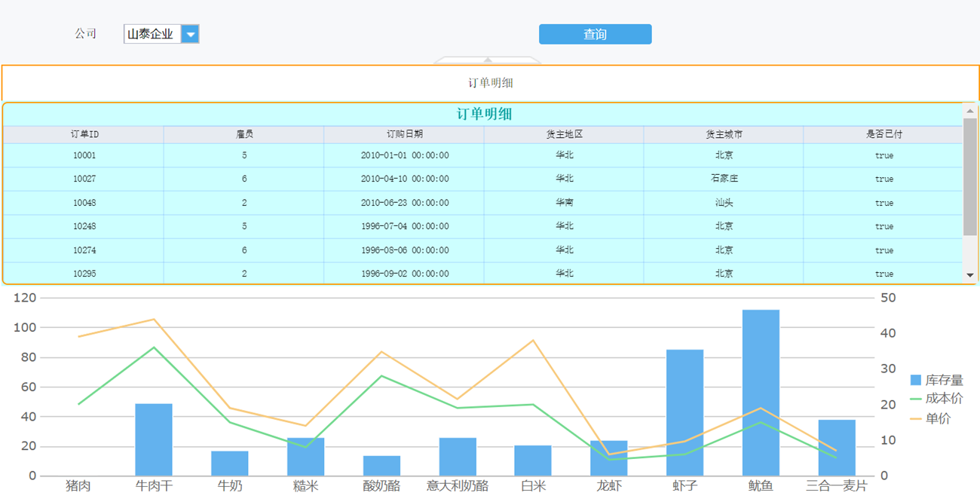Viewport: 980px width, 502px height.
Task: Click the 订购日期 column header
Action: (405, 134)
